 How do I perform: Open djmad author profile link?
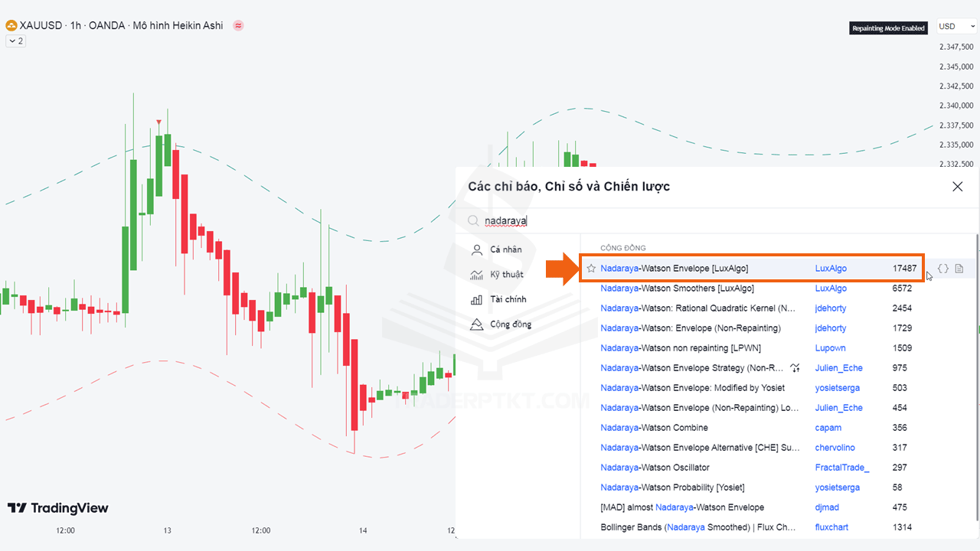[x=828, y=507]
